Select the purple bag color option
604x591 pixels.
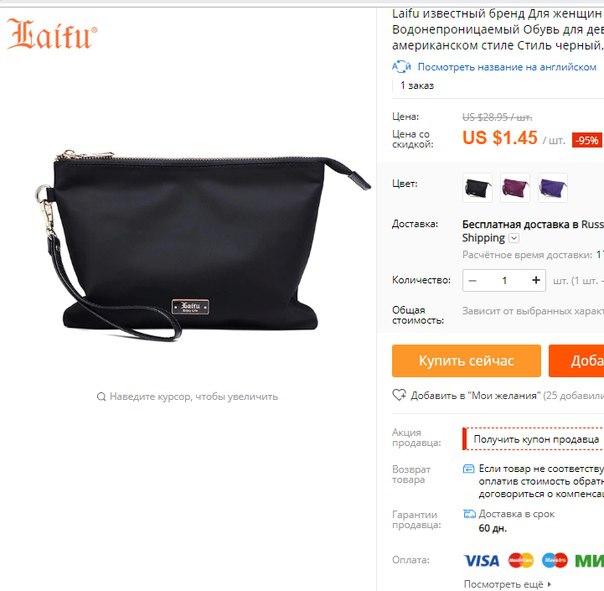coord(552,188)
